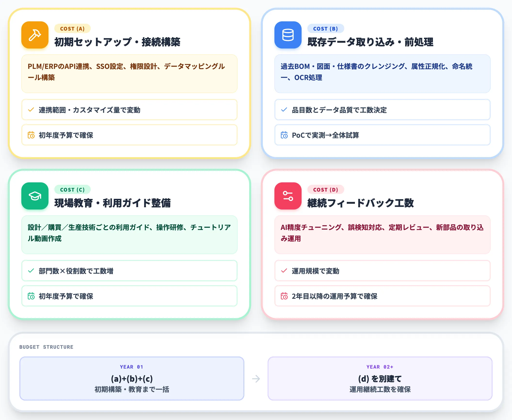Click 初年度予算で確保 row in Cost (C) card
Image resolution: width=512 pixels, height=420 pixels.
click(x=129, y=296)
